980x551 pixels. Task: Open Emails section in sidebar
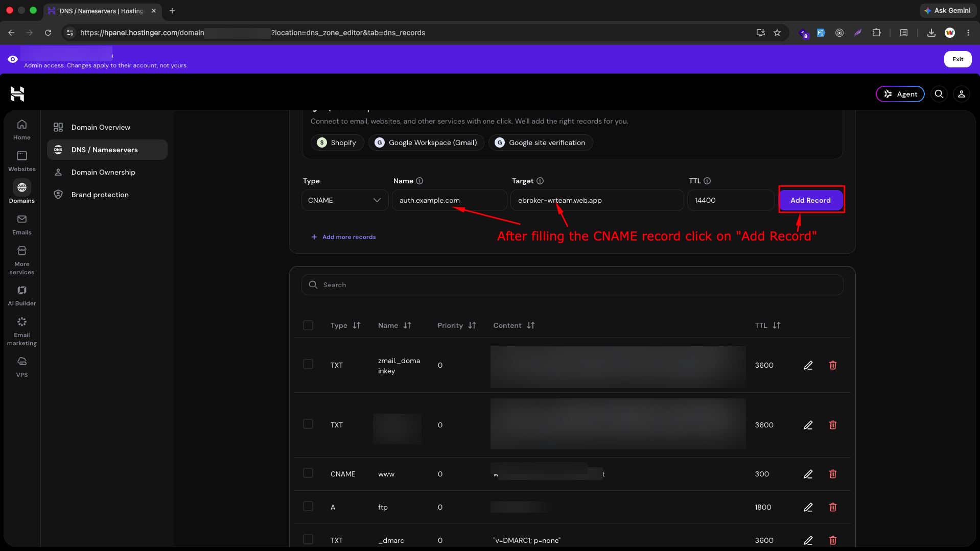tap(22, 225)
